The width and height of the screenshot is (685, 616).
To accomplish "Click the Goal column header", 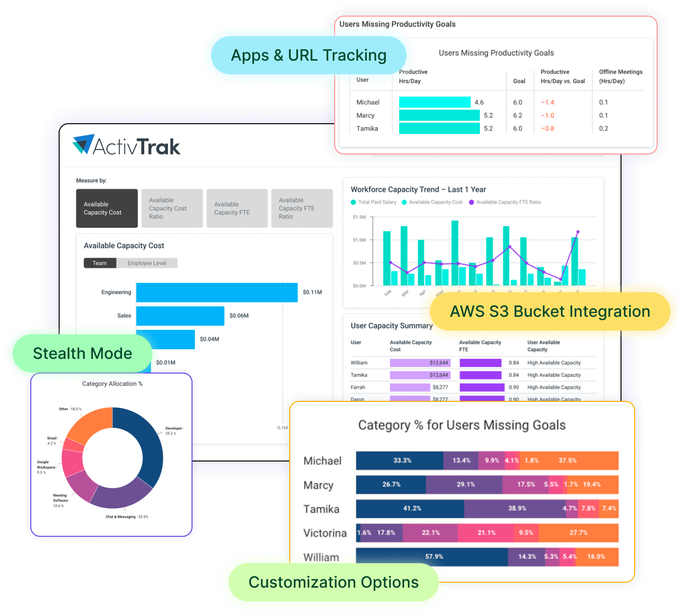I will [x=519, y=81].
